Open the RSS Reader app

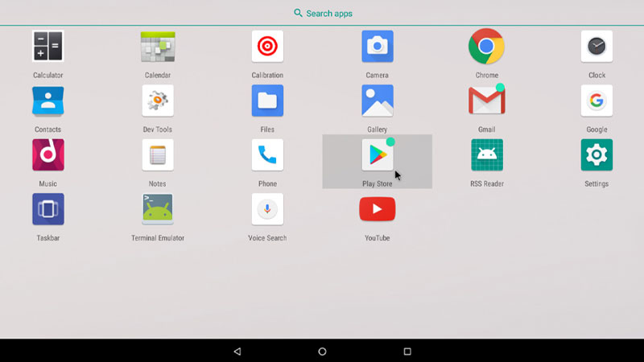coord(487,154)
